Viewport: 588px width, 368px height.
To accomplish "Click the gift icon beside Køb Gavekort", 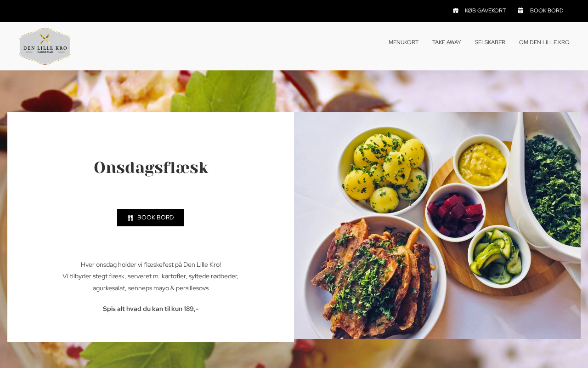I will pos(456,11).
